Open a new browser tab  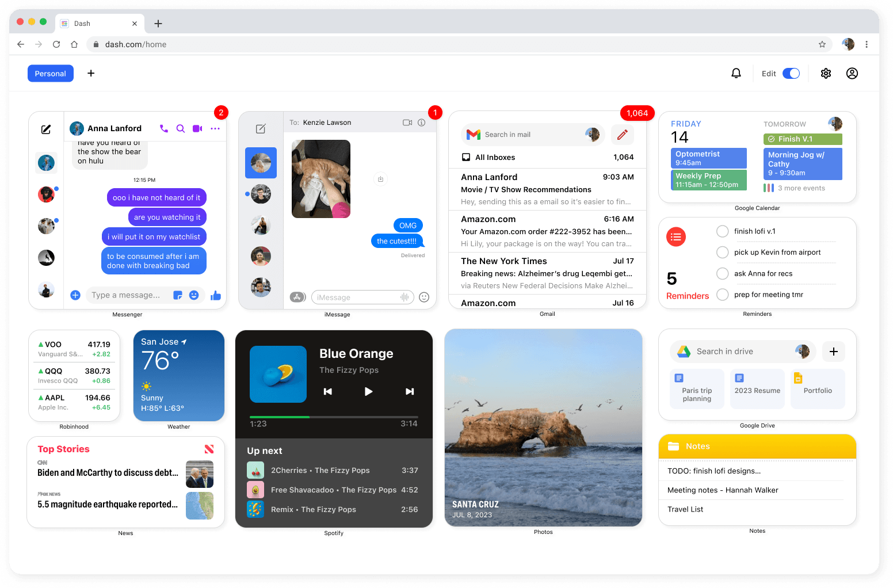[x=158, y=24]
